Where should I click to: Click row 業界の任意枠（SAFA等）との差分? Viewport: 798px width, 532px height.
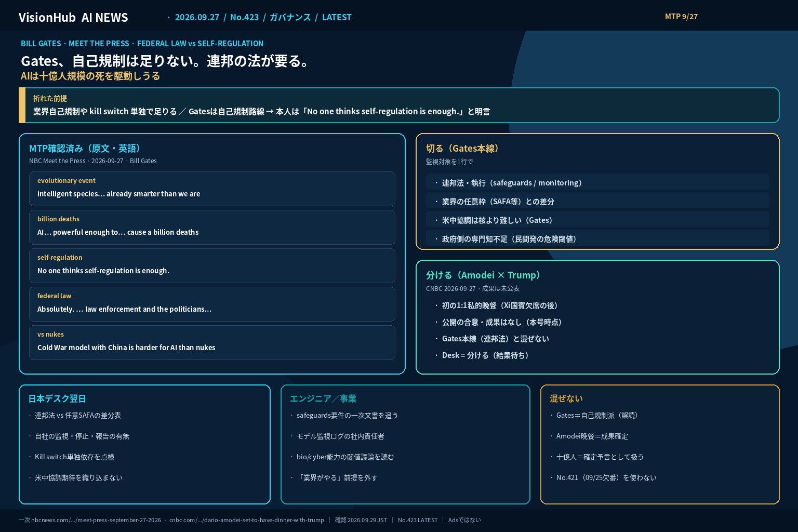click(x=597, y=201)
